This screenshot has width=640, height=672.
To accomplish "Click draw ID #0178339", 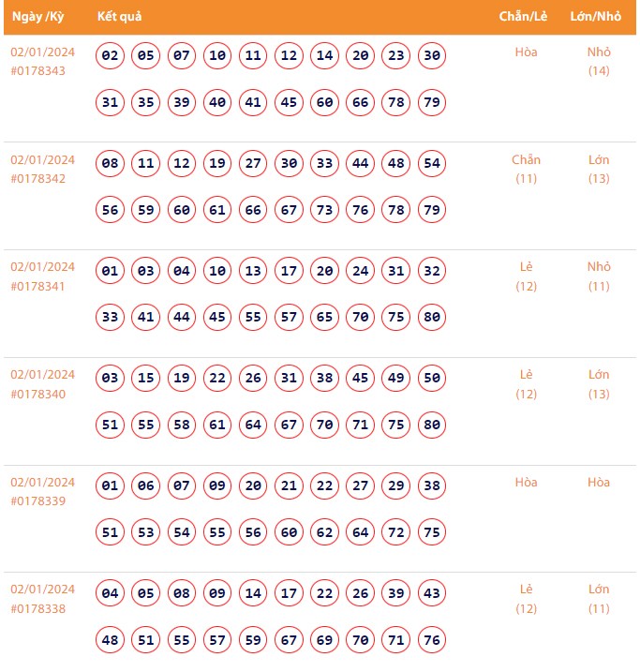I will pyautogui.click(x=38, y=501).
